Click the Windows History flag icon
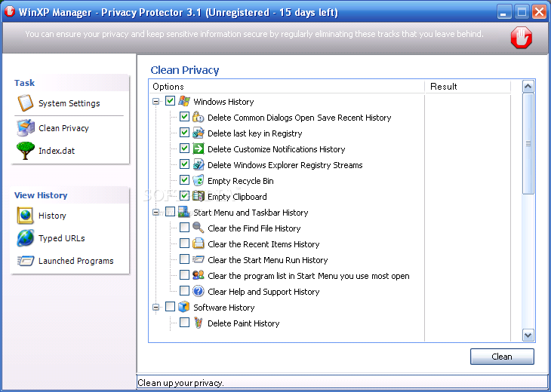 point(183,102)
